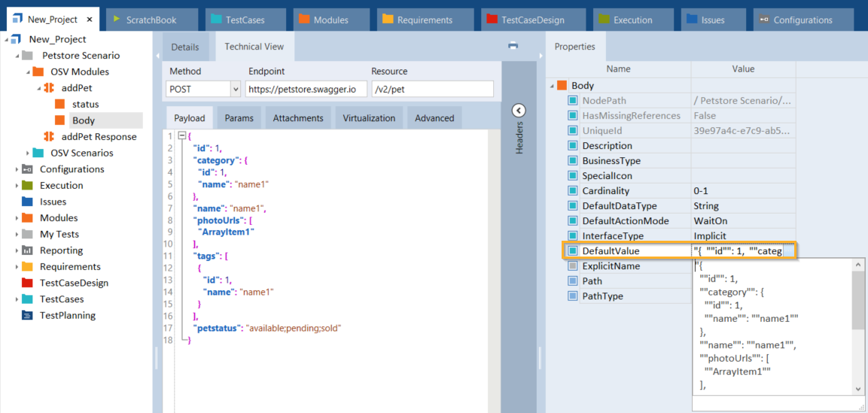868x413 pixels.
Task: Expand the Modules folder in tree
Action: click(17, 218)
